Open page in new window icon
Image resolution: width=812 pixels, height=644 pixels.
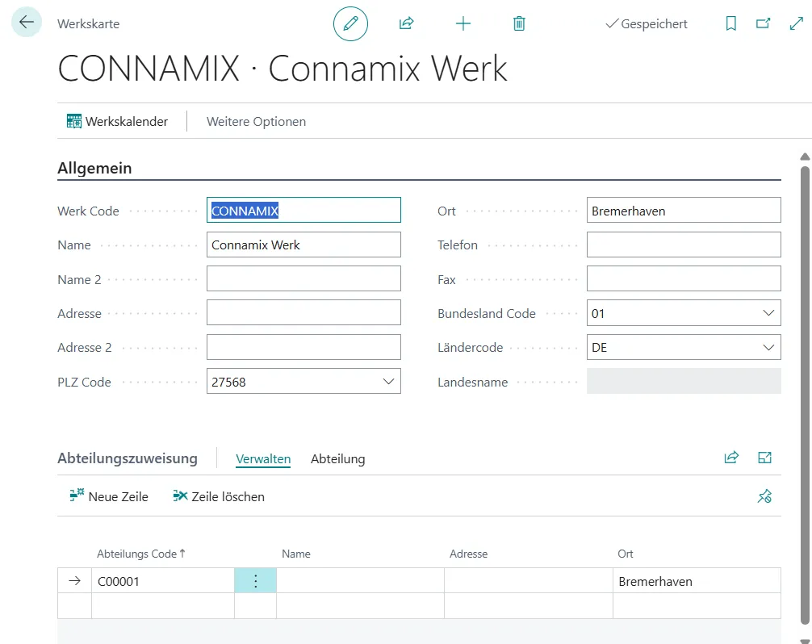(763, 24)
